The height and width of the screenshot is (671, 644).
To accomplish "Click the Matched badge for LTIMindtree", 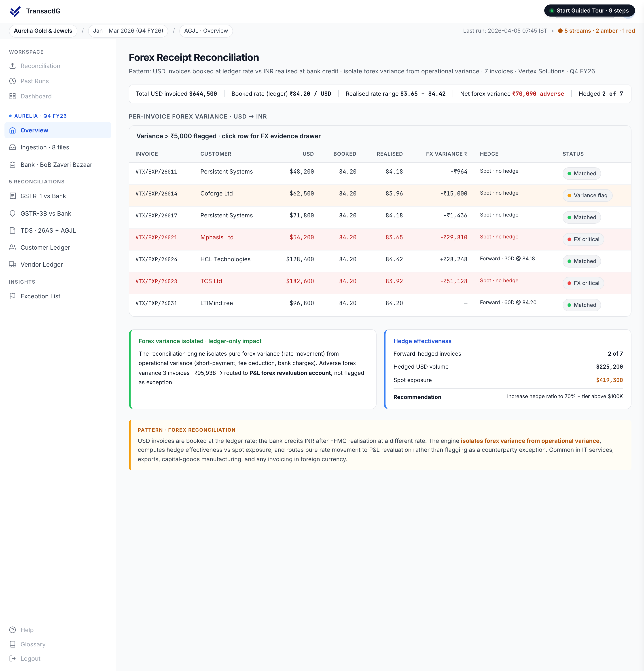I will coord(581,305).
